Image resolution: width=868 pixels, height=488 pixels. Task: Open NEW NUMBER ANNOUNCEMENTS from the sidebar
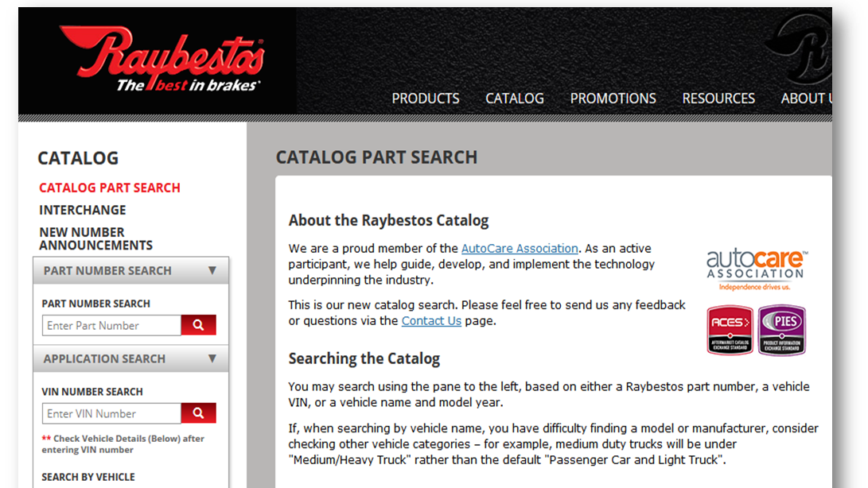pos(95,238)
